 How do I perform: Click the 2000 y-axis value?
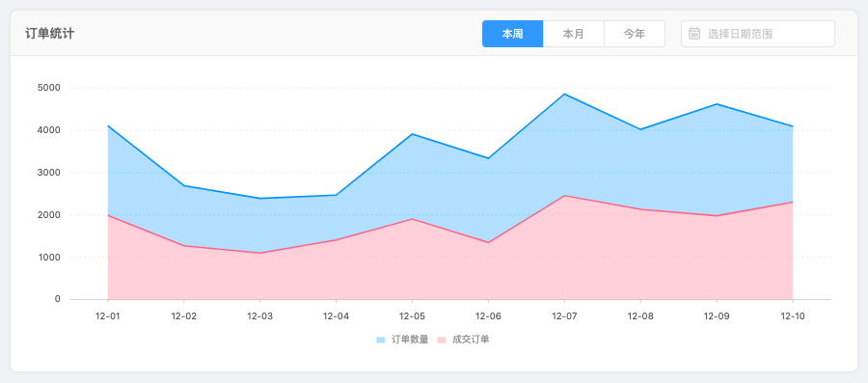[49, 215]
